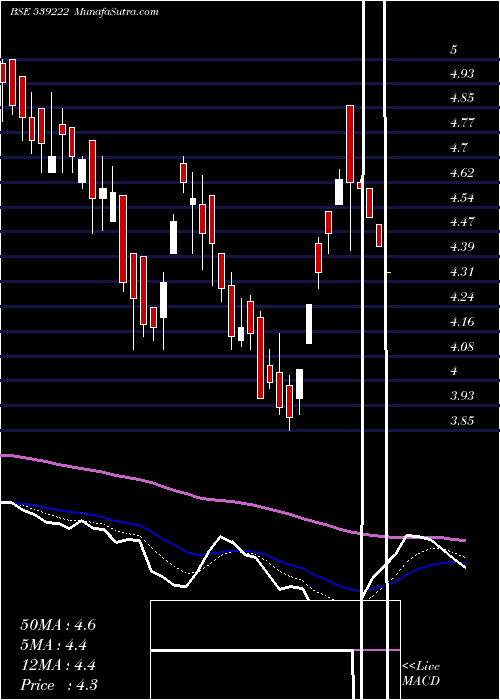Click the price axis label 4.62
500x700 pixels.
(462, 173)
